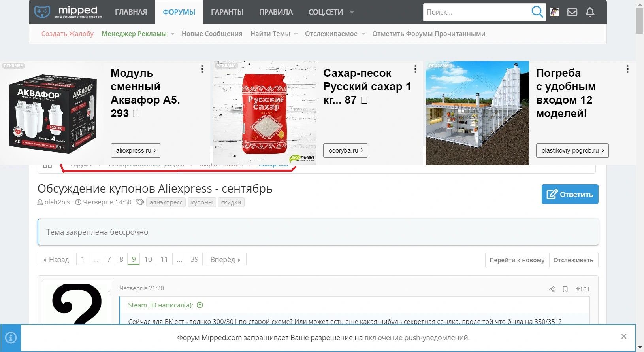Open private messages envelope icon
The height and width of the screenshot is (352, 644).
click(572, 12)
